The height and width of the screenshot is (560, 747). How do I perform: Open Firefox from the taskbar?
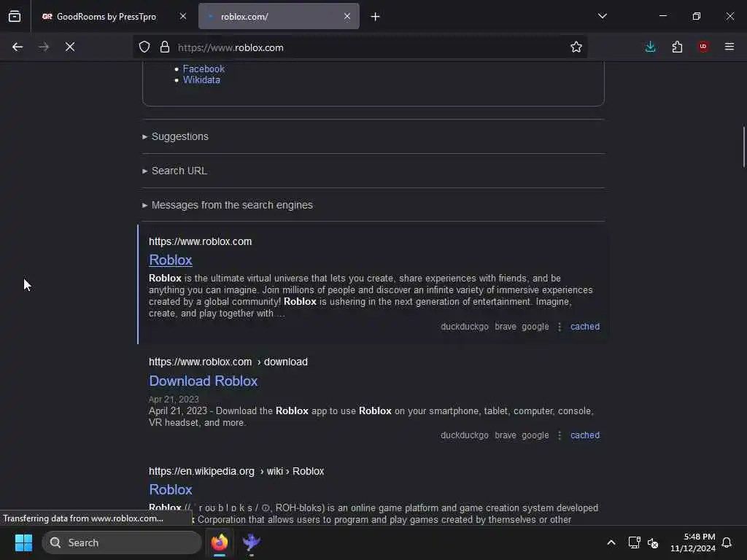220,542
